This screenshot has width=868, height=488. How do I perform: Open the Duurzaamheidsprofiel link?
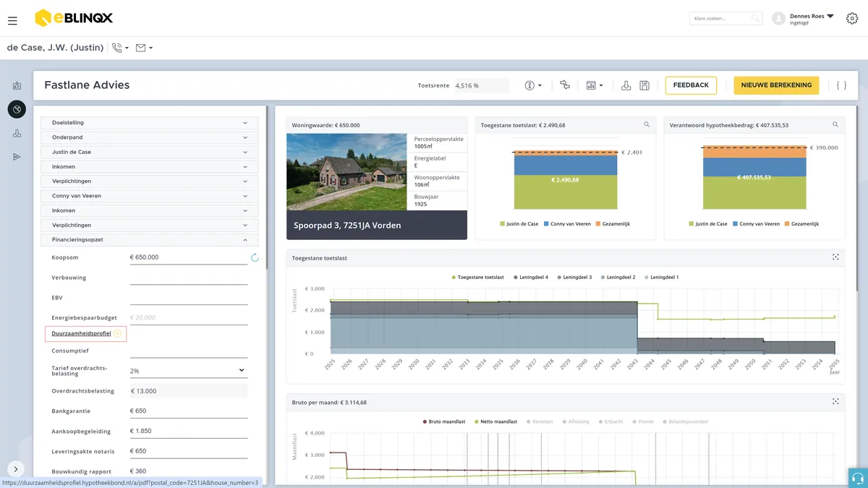81,333
